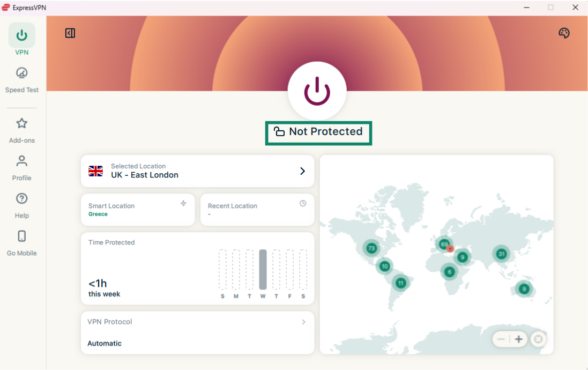Click the Recent Location card
588x370 pixels.
(x=257, y=210)
